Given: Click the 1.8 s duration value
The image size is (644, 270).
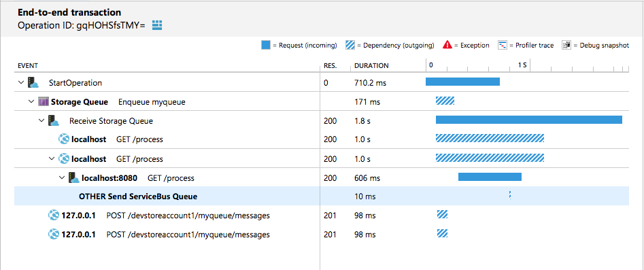Looking at the screenshot, I should tap(362, 121).
